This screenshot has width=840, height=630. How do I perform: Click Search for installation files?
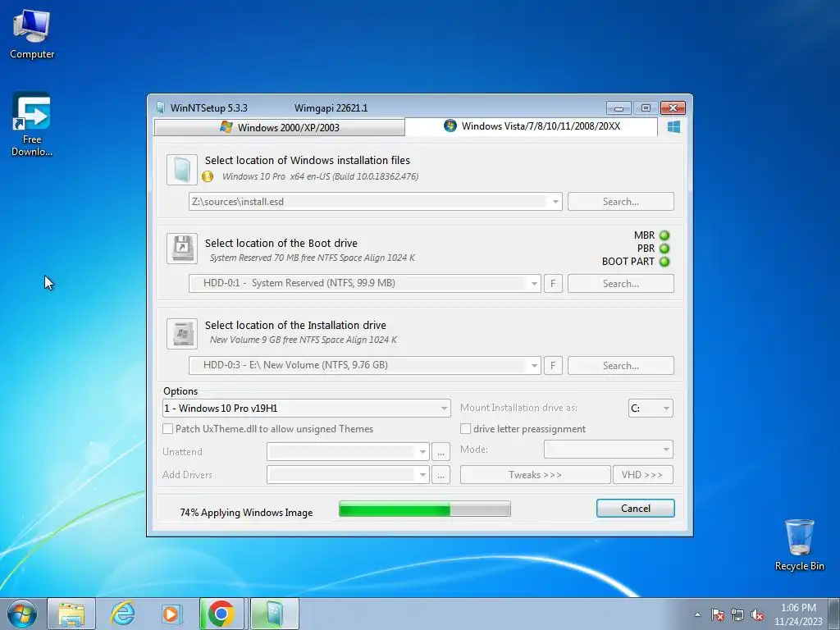point(620,202)
